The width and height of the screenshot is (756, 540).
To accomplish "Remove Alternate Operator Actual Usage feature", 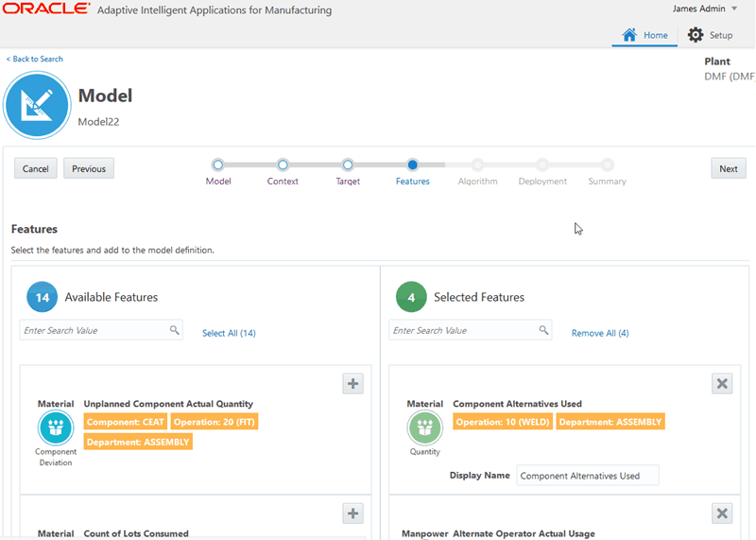I will coord(722,513).
